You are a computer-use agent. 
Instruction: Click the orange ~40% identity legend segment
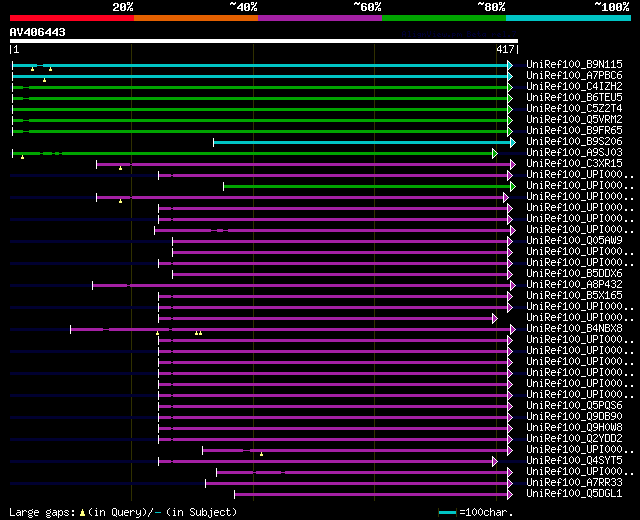click(196, 18)
